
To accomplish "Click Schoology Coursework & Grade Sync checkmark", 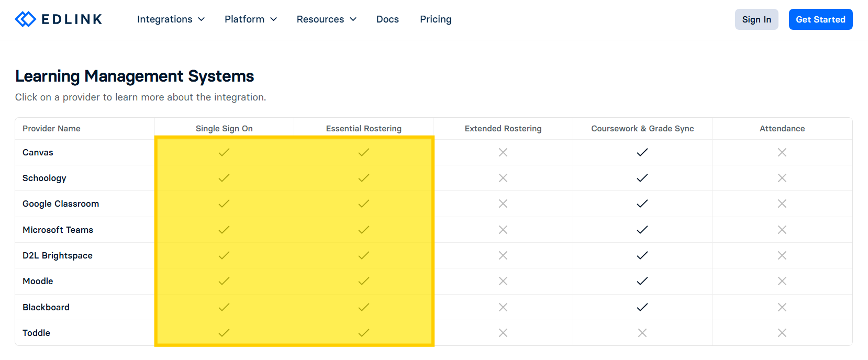I will coord(642,178).
